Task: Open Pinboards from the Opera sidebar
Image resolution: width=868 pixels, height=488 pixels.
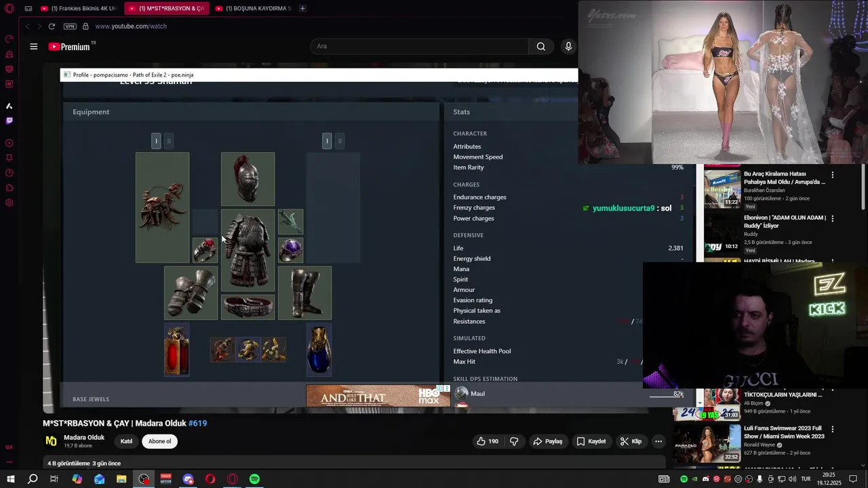Action: 9,158
